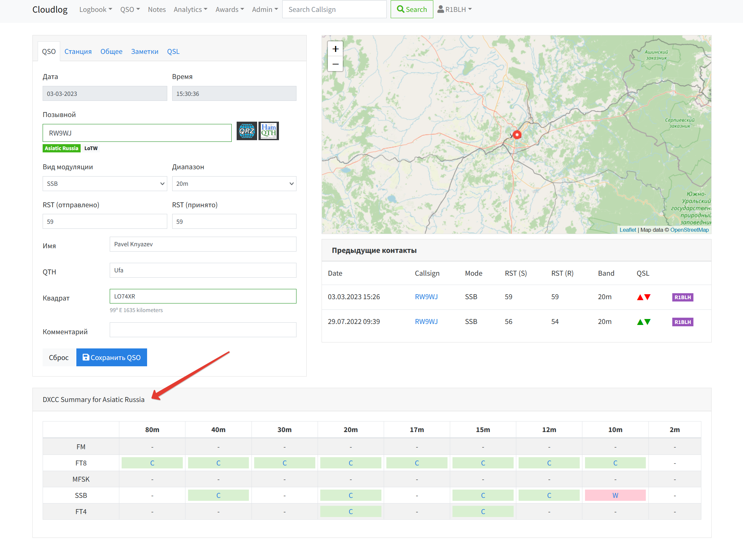Click SSB 20m confirmed cell
Image resolution: width=743 pixels, height=560 pixels.
point(351,496)
